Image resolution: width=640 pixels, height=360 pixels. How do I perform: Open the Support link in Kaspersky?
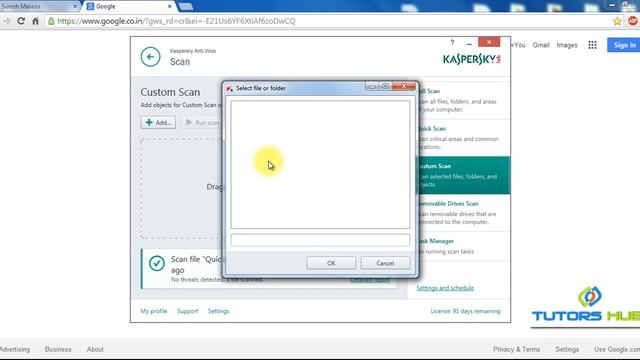187,311
